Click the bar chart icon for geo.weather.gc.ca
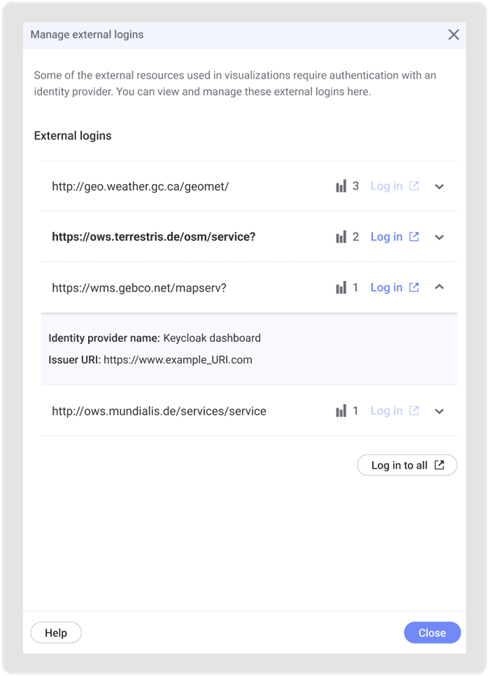The image size is (489, 676). coord(341,186)
